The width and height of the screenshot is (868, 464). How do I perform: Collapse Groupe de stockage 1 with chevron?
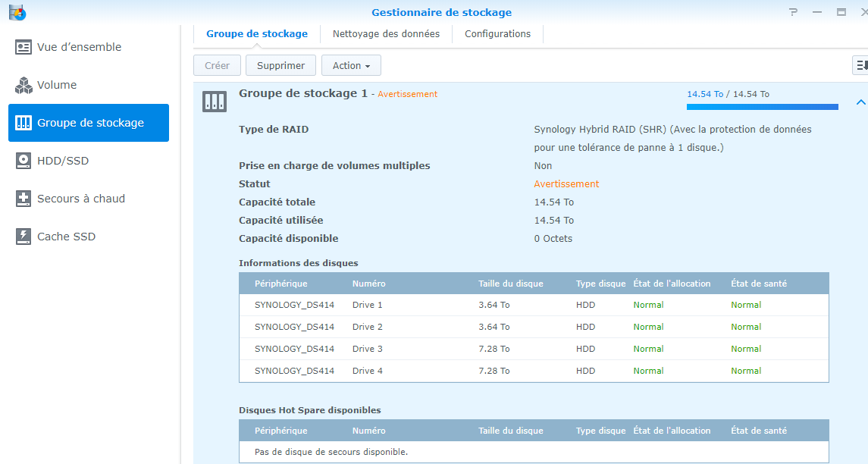860,102
